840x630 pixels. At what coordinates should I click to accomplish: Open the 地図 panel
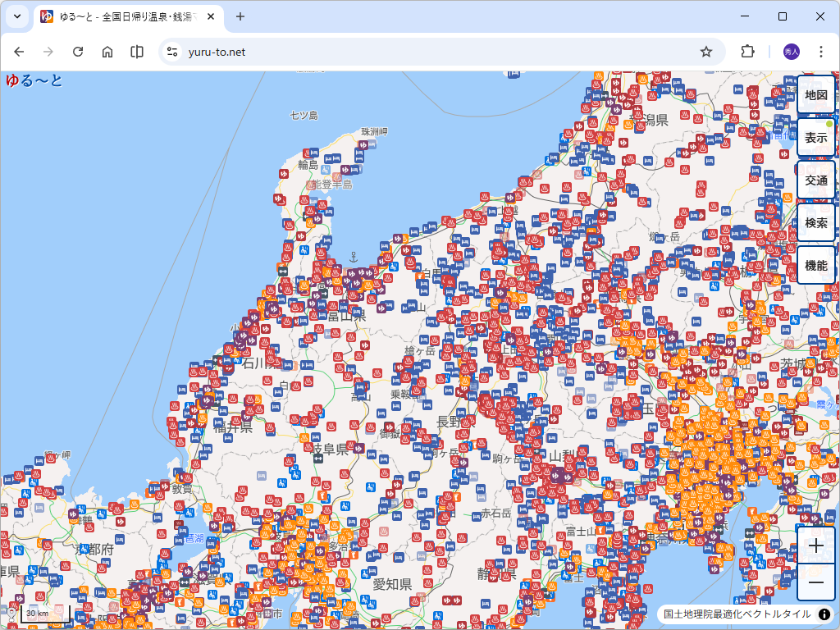[816, 94]
